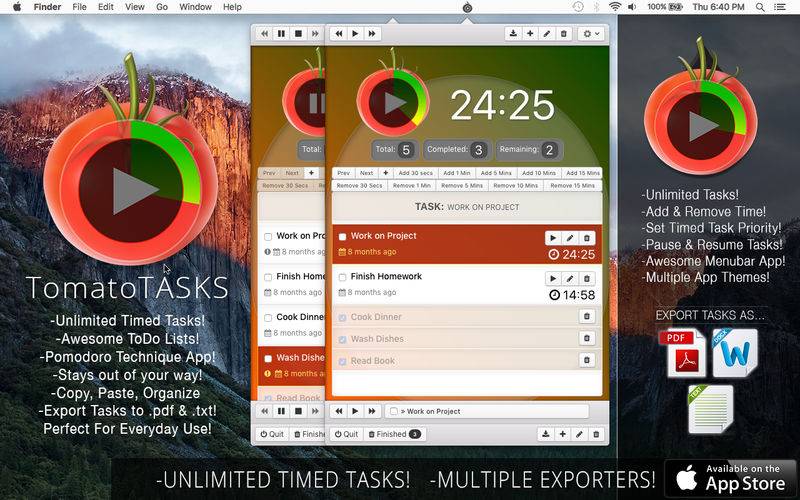Delete the Finish Homework task
The height and width of the screenshot is (500, 800).
tap(587, 278)
